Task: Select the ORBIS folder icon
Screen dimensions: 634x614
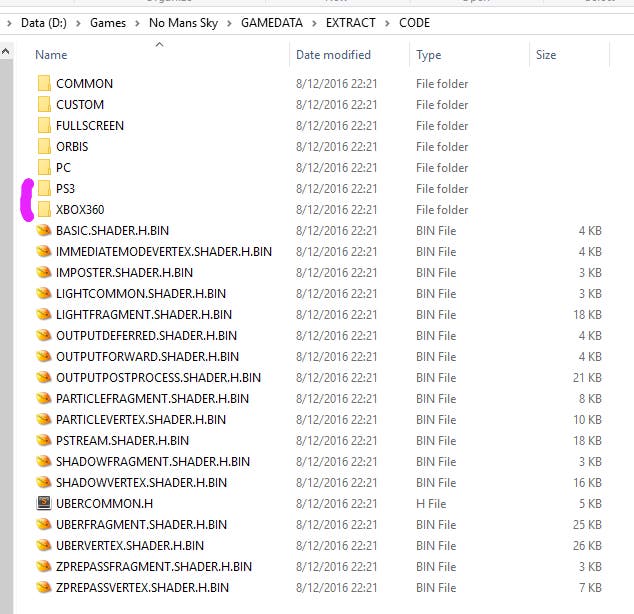Action: click(x=44, y=146)
